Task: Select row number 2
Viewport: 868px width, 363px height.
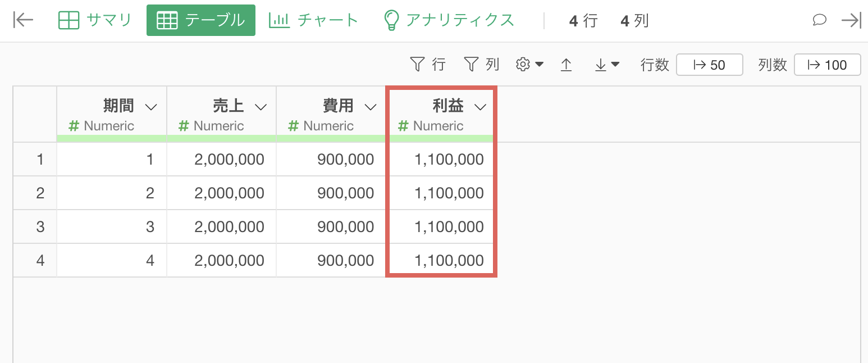Action: [35, 193]
